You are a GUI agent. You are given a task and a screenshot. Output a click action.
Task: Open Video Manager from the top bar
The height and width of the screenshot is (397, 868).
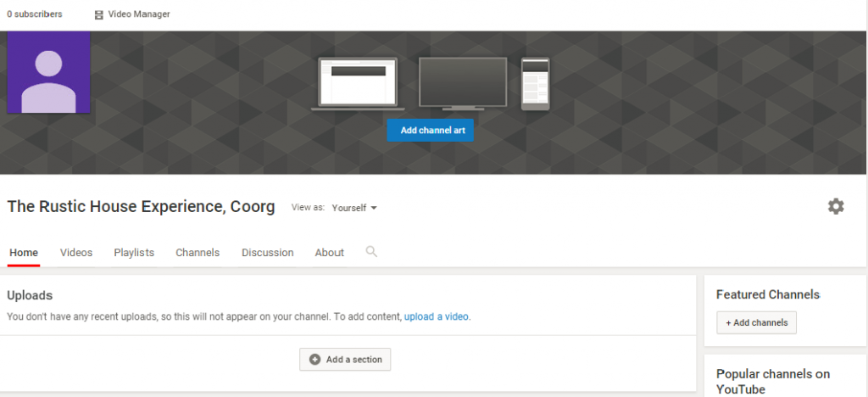(x=132, y=14)
